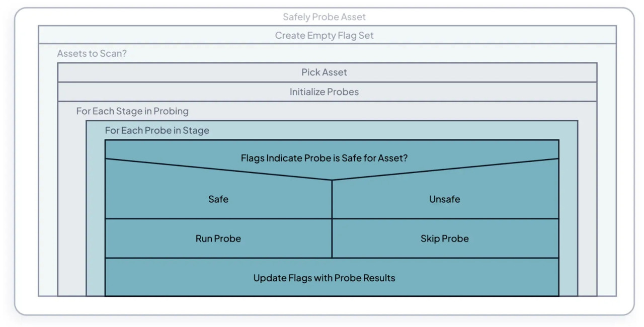Select the Pick Asset step
This screenshot has height=327, width=644.
[x=324, y=72]
